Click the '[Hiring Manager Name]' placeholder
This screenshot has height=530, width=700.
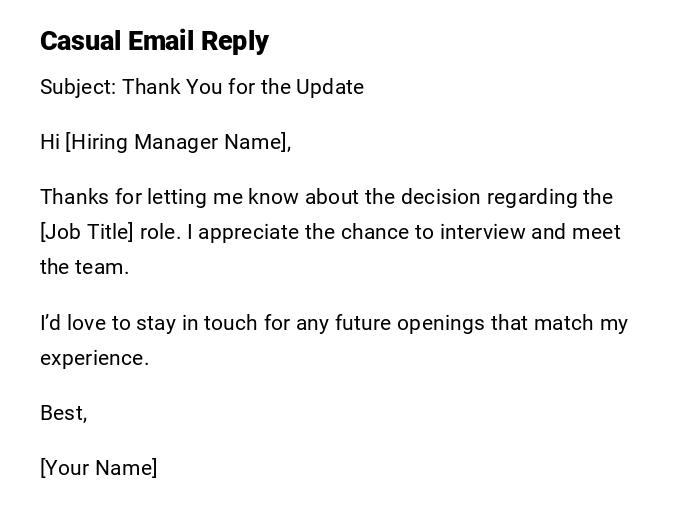point(177,142)
